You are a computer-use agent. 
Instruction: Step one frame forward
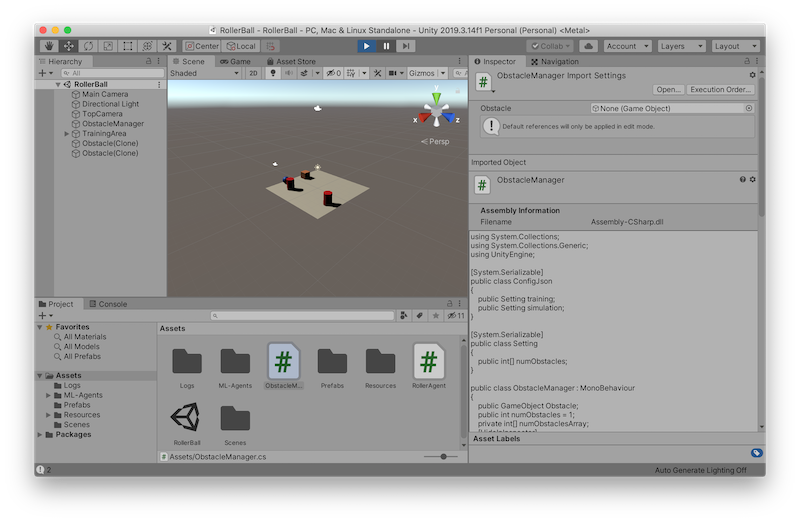click(x=406, y=46)
